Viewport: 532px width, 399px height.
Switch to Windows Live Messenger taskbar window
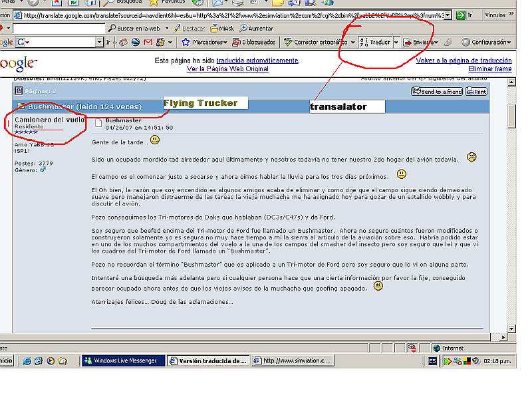tap(123, 360)
